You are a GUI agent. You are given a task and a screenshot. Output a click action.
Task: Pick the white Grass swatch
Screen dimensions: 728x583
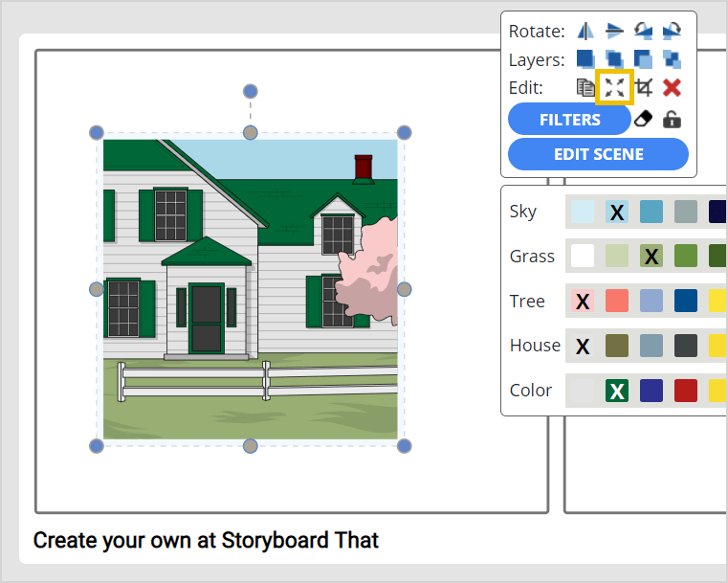tap(583, 256)
